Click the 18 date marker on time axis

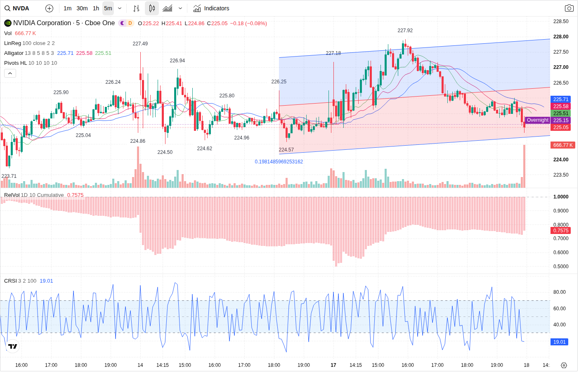pyautogui.click(x=527, y=365)
